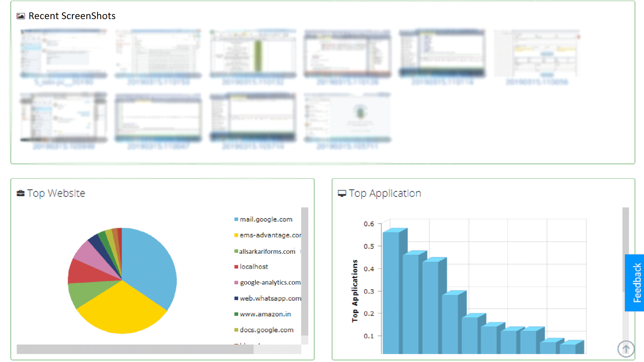Click web.whatsapp.com legend item

270,298
